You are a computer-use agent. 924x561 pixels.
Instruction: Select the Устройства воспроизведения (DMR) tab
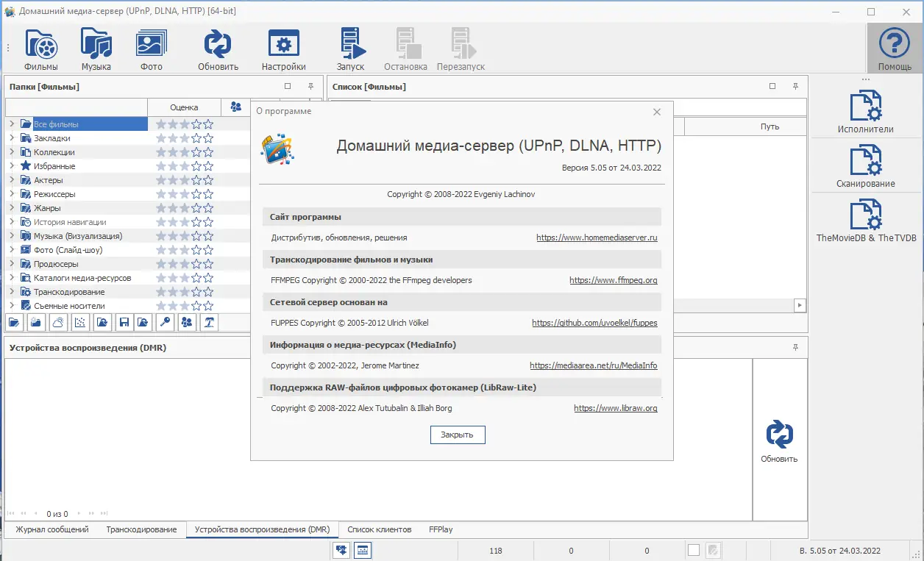pyautogui.click(x=262, y=529)
